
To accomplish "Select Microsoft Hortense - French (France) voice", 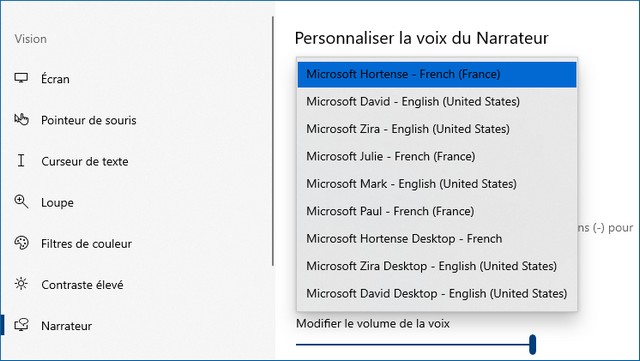I will coord(437,74).
